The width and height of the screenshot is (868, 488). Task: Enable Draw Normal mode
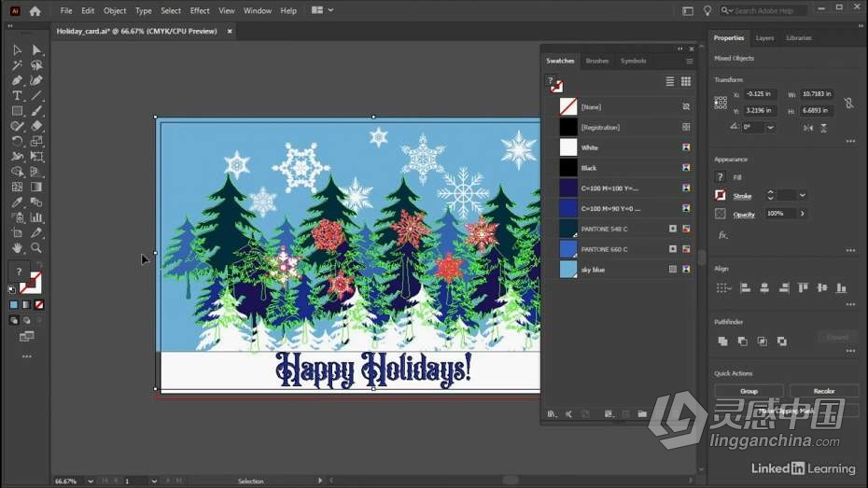coord(14,320)
